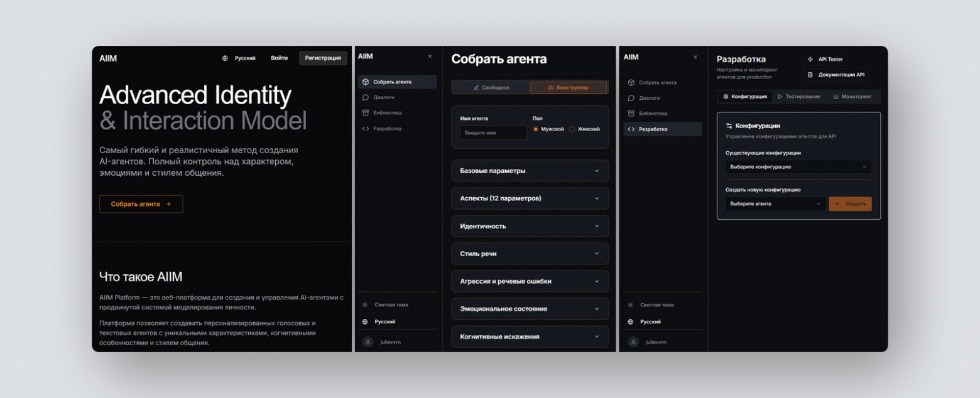
Task: Click the play icon on the Тестирование tab
Action: coord(780,97)
